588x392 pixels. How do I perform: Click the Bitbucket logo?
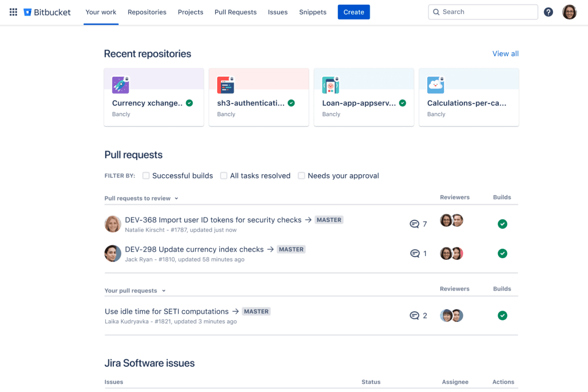tap(47, 12)
